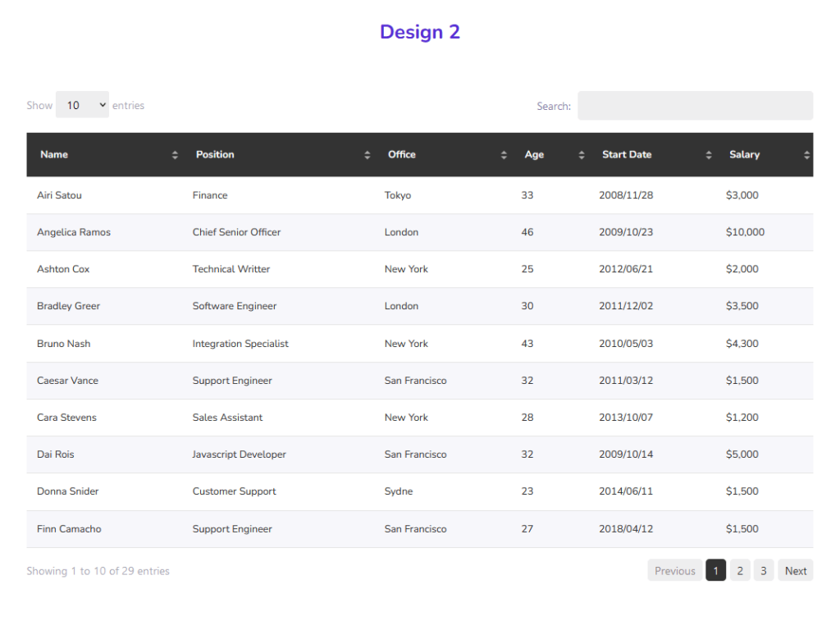Screen dimensions: 840x621
Task: Click the Previous pagination button
Action: (x=674, y=571)
